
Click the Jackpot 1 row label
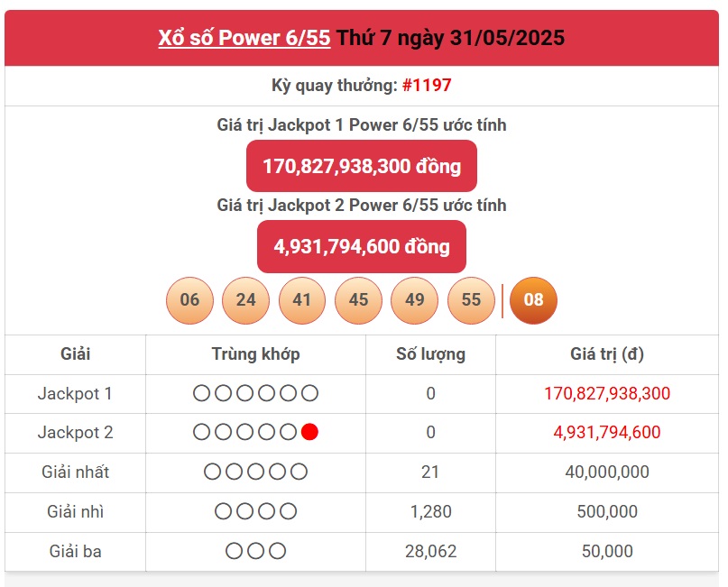click(x=75, y=393)
